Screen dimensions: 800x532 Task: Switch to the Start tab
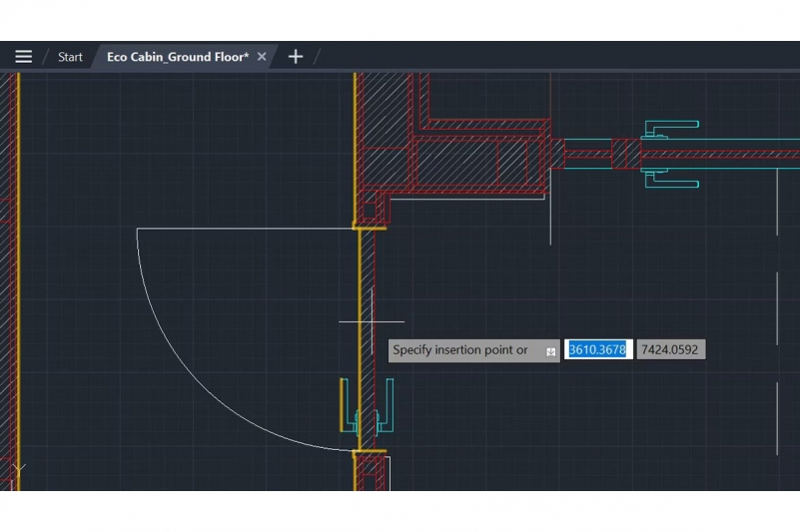tap(70, 57)
